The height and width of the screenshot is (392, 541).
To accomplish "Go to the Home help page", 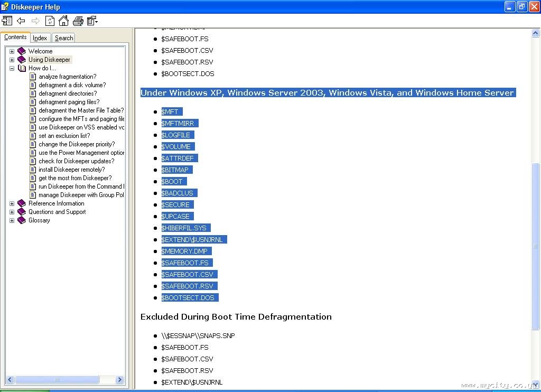I will (63, 21).
